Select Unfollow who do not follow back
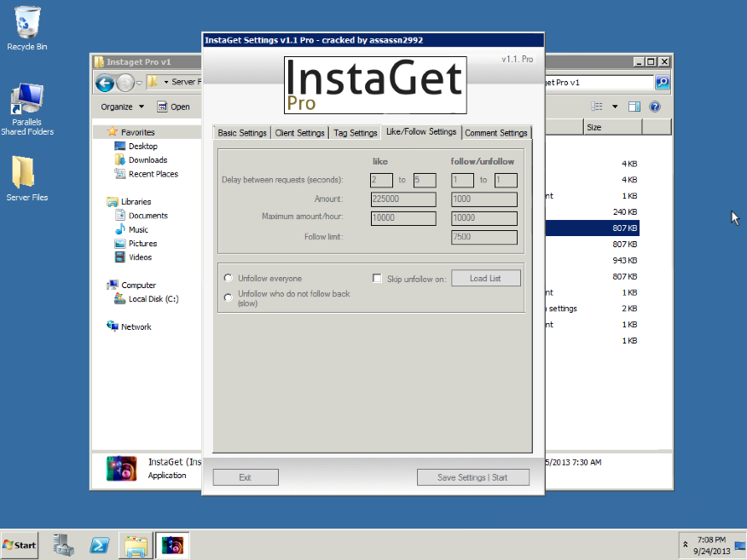 (x=229, y=298)
